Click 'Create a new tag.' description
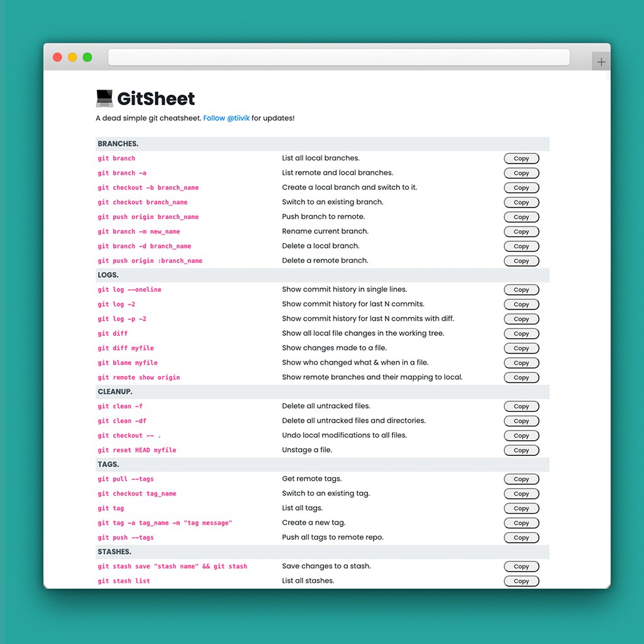The image size is (644, 644). 314,523
